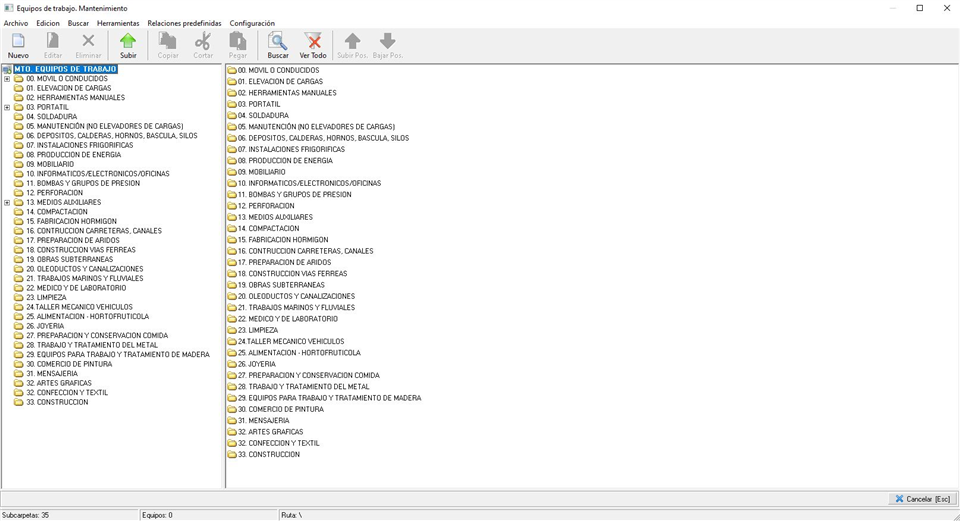960x521 pixels.
Task: Open the Herramientas menu
Action: click(x=118, y=23)
